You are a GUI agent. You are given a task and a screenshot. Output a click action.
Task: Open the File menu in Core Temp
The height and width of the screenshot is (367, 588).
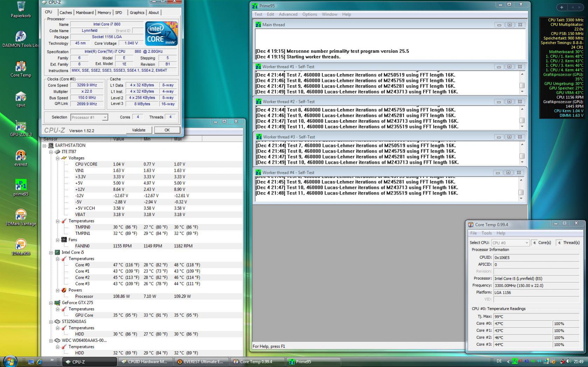473,233
